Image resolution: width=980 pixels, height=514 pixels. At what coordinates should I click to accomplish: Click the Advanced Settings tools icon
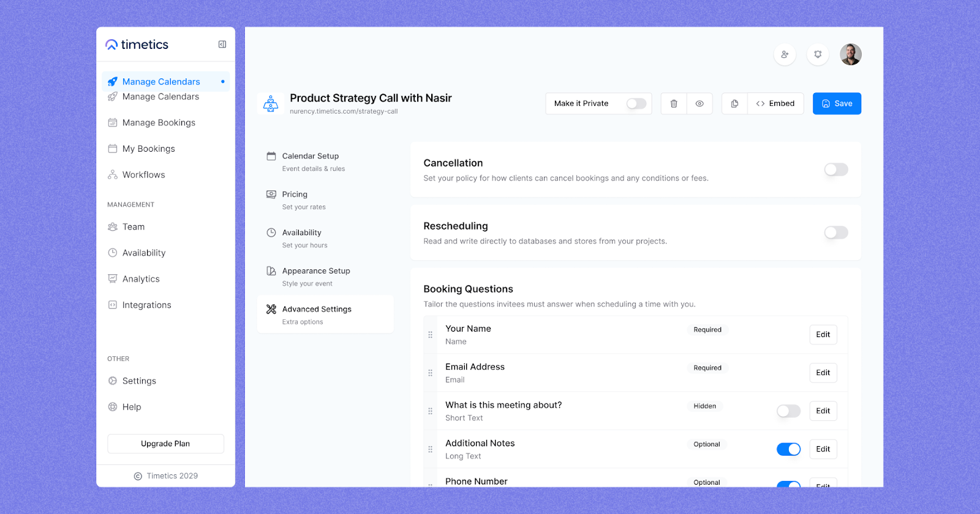271,309
